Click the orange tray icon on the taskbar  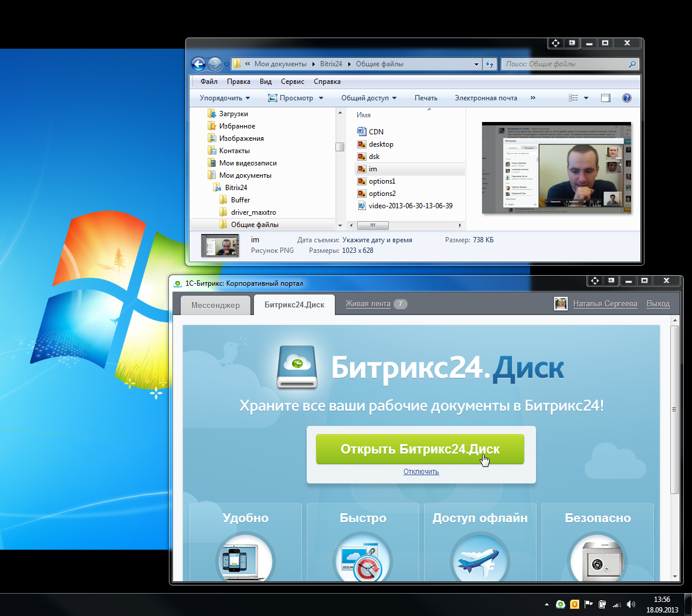coord(575,604)
